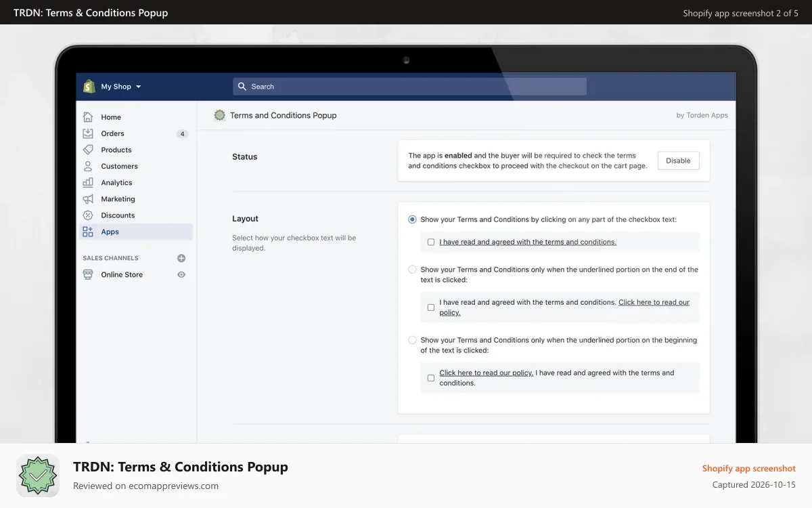The width and height of the screenshot is (812, 508).
Task: Click the Marketing megaphone icon
Action: pos(88,199)
